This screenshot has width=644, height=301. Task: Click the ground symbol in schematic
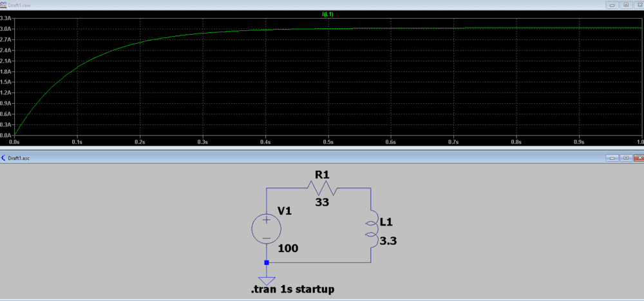[x=267, y=280]
